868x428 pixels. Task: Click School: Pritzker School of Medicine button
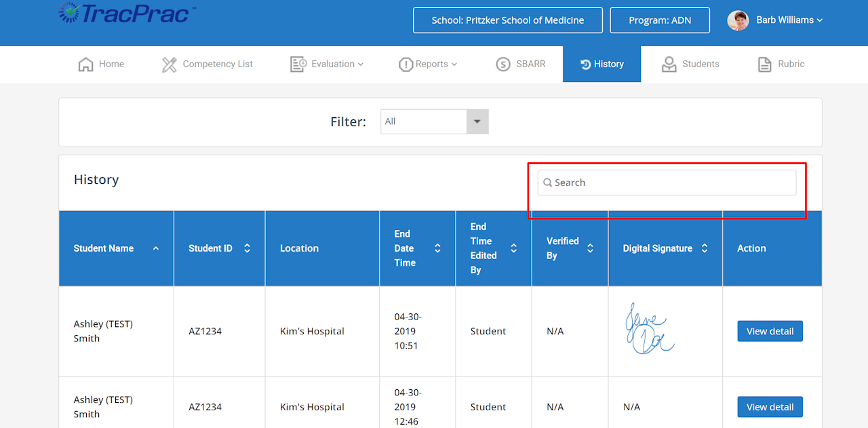tap(507, 20)
